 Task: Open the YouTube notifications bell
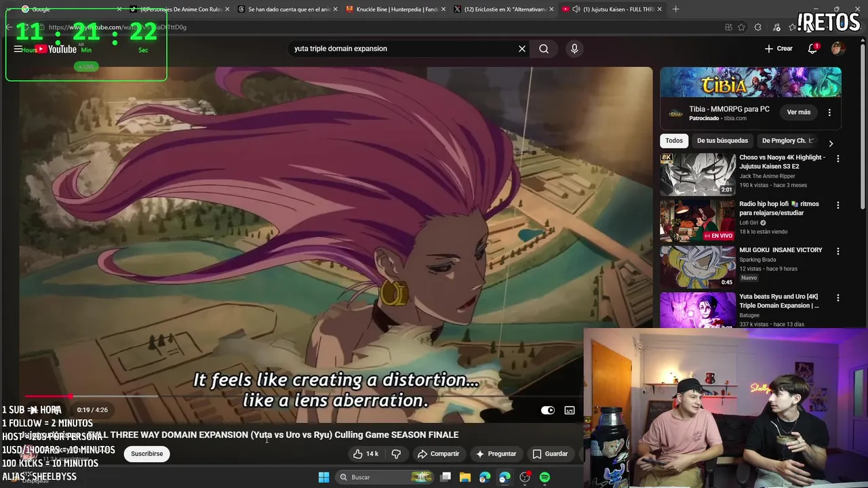(x=812, y=49)
